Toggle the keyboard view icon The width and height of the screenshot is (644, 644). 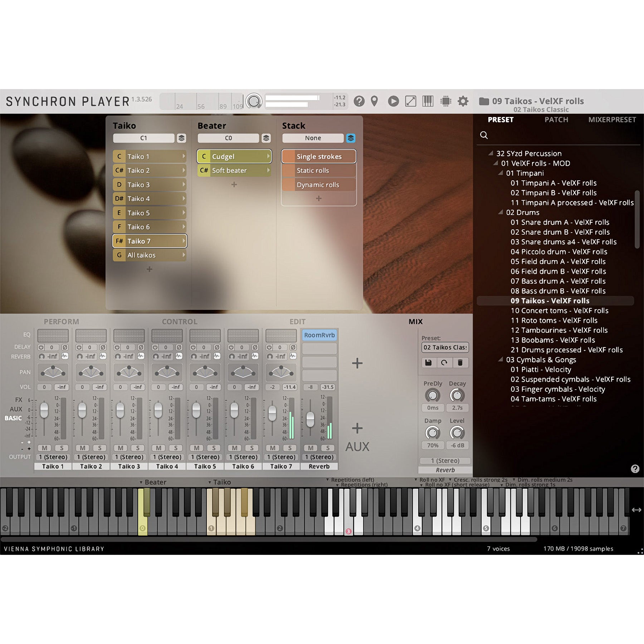[428, 101]
